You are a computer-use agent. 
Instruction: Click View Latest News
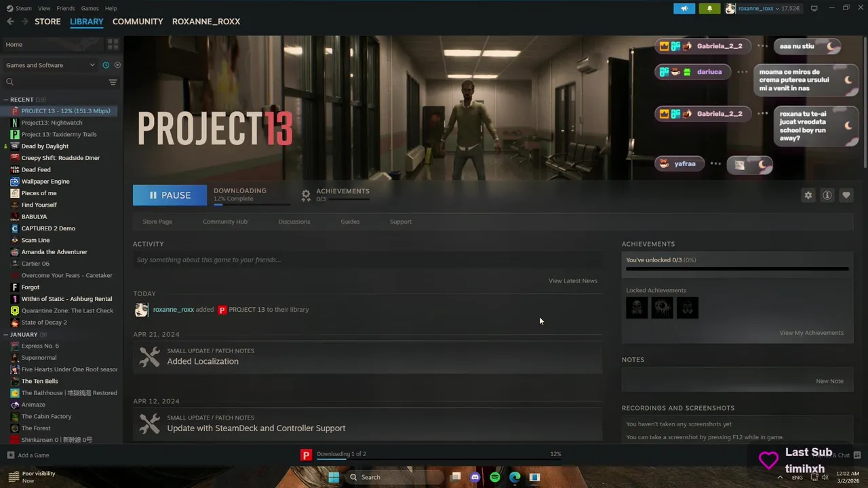573,281
